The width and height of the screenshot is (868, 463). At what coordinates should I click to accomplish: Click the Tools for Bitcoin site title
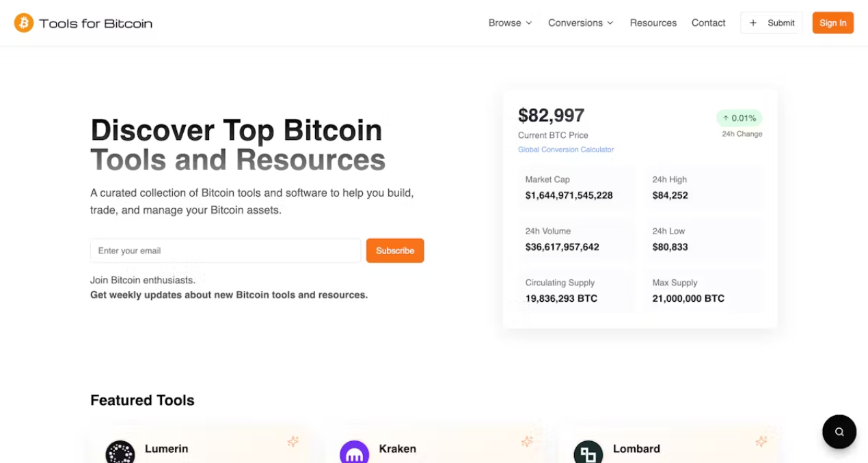(x=96, y=23)
